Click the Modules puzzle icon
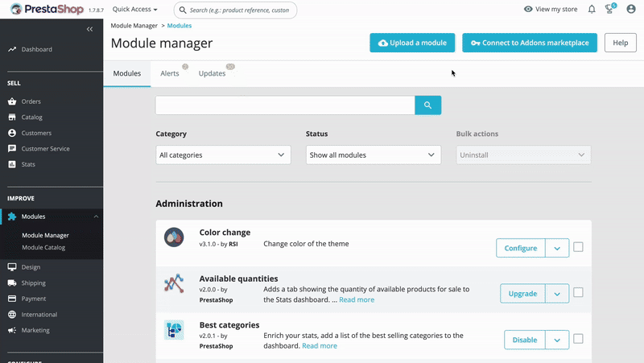 [12, 217]
